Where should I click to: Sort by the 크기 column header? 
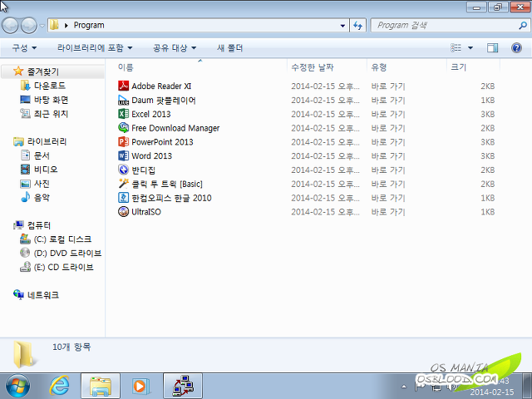click(473, 67)
